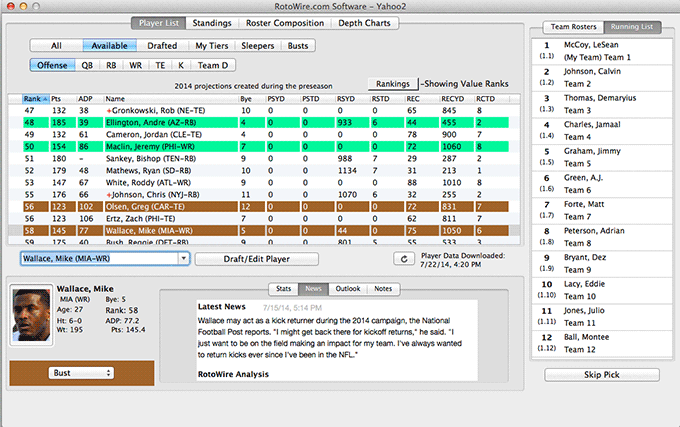Open the Depth Charts tab
The image size is (680, 427).
click(364, 23)
